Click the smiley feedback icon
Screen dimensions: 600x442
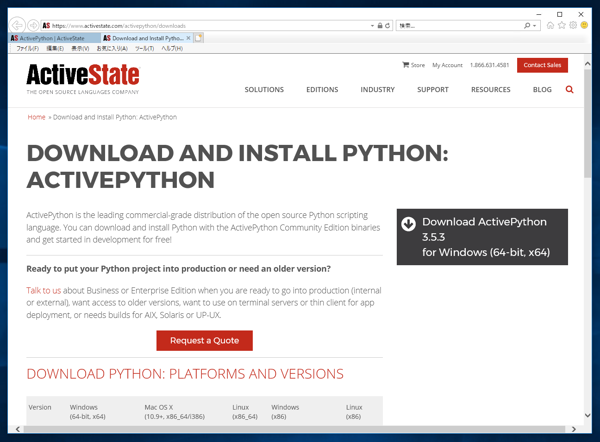584,25
